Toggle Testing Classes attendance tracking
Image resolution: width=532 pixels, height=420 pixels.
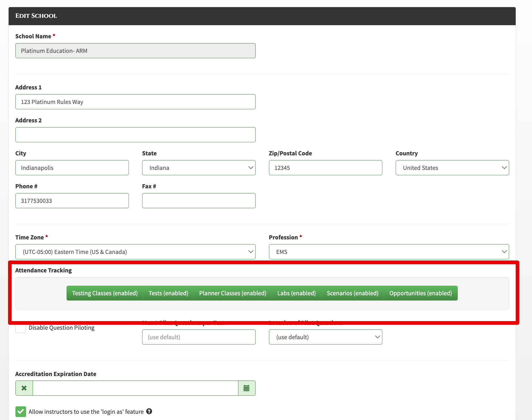tap(105, 293)
